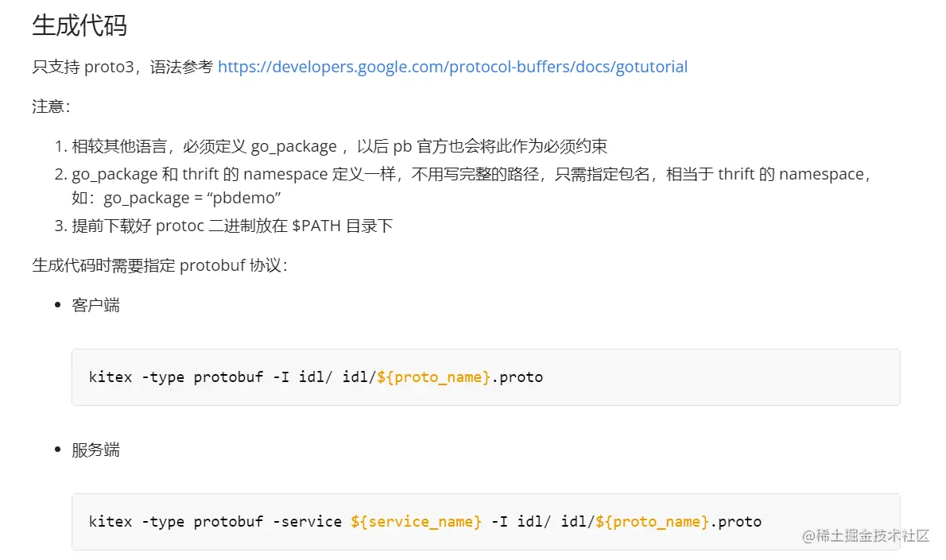Viewport: 946px width, 560px height.
Task: Click the text 如: go_package = "pbdemo"
Action: [176, 199]
